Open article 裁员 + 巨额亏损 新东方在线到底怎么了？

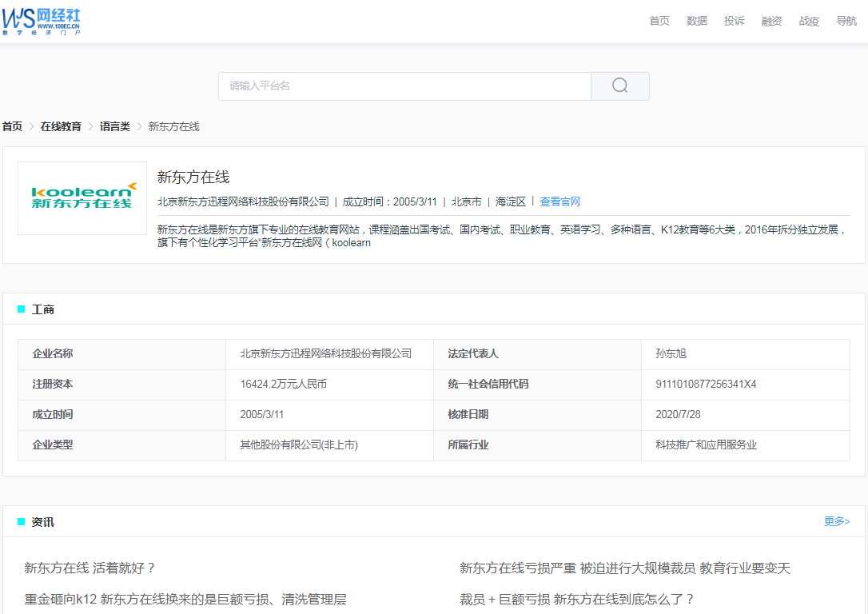click(x=577, y=599)
